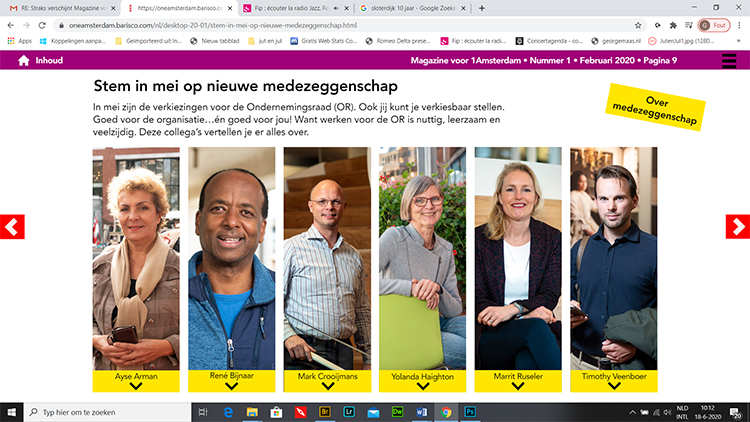750x422 pixels.
Task: Expand René Bijnaar's yellow name bar
Action: coord(232,381)
